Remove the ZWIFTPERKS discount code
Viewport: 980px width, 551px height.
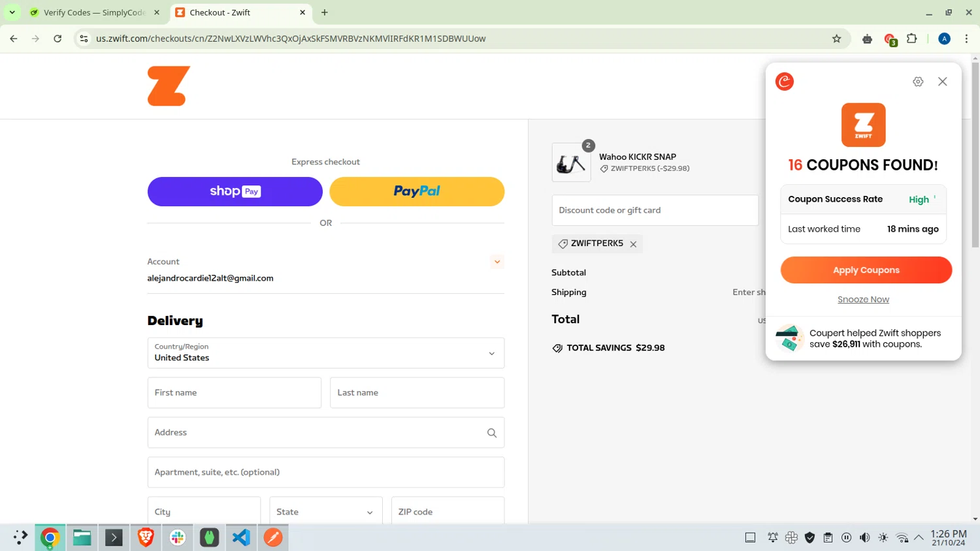pyautogui.click(x=633, y=244)
